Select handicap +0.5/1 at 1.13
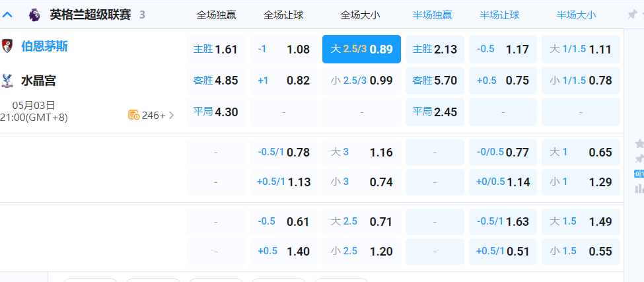 (x=283, y=182)
